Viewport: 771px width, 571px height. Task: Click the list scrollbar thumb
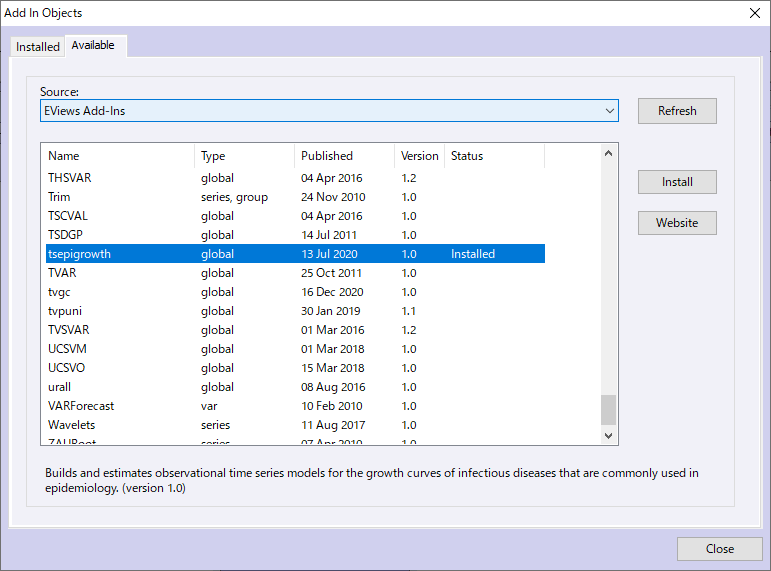pos(608,410)
